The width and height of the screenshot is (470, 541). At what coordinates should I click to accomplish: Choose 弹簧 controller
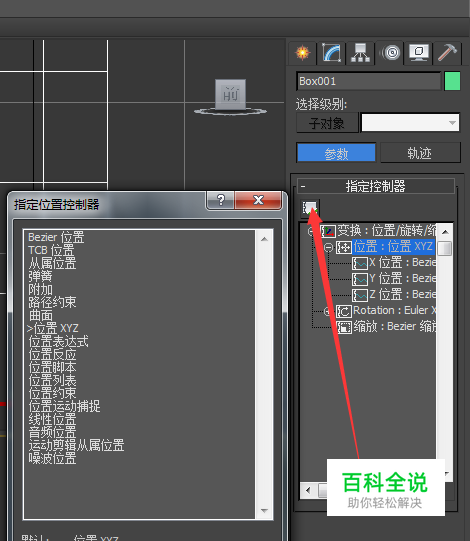point(40,276)
